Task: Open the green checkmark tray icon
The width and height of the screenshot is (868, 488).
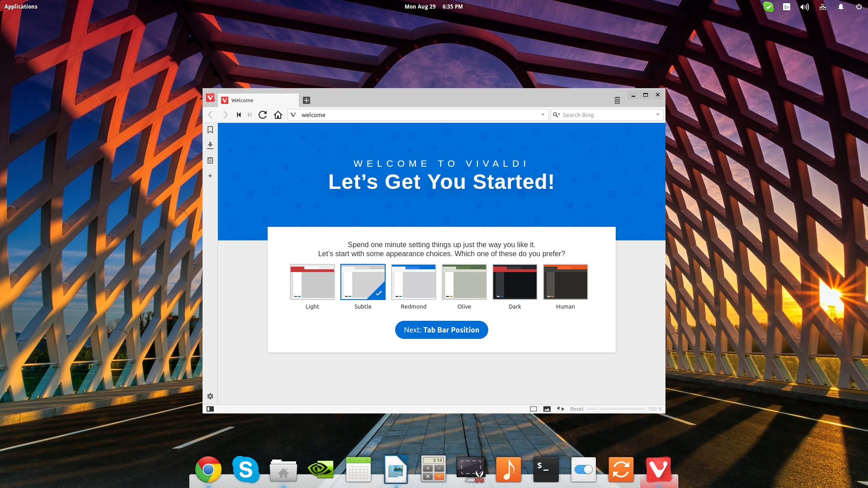Action: tap(769, 7)
